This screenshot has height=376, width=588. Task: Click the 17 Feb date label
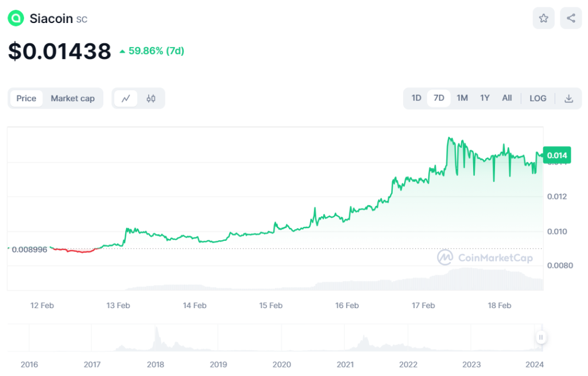(x=423, y=306)
